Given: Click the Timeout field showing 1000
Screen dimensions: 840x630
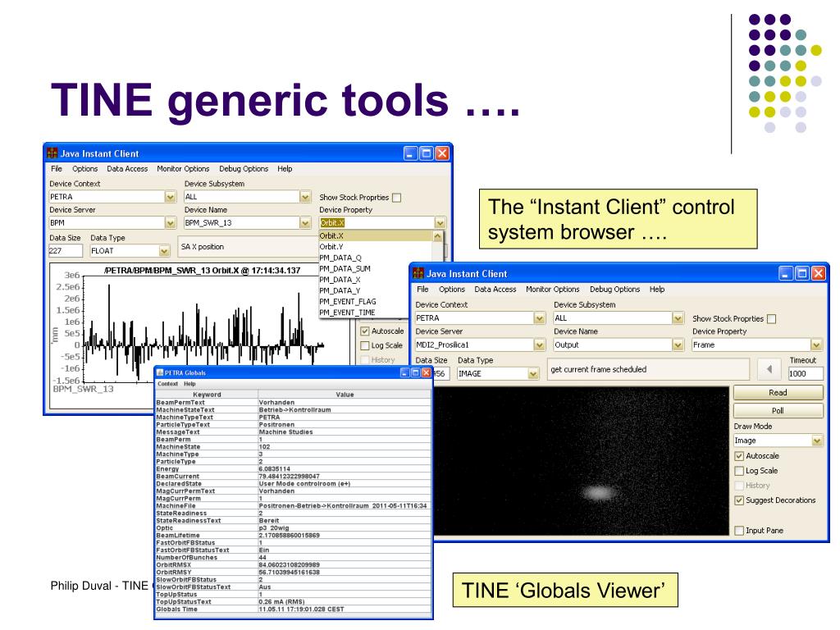Looking at the screenshot, I should coord(806,374).
